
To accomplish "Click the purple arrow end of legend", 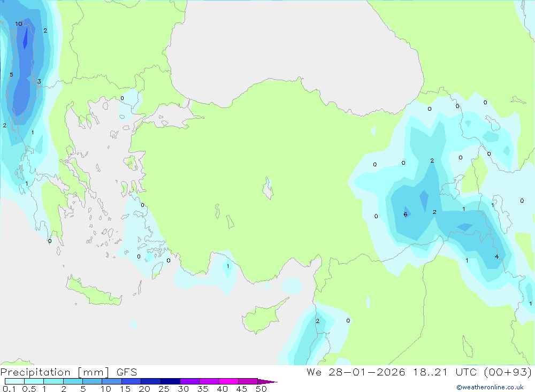I will pyautogui.click(x=267, y=382).
